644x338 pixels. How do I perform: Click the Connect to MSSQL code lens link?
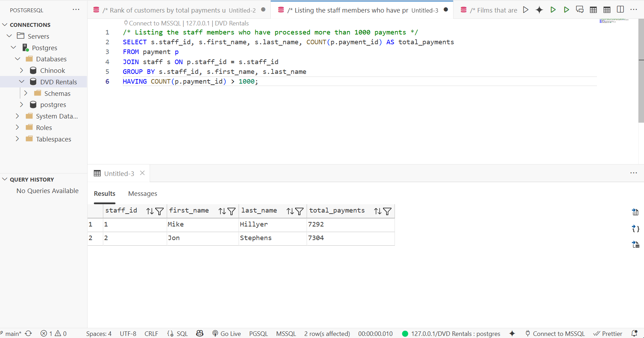click(155, 23)
